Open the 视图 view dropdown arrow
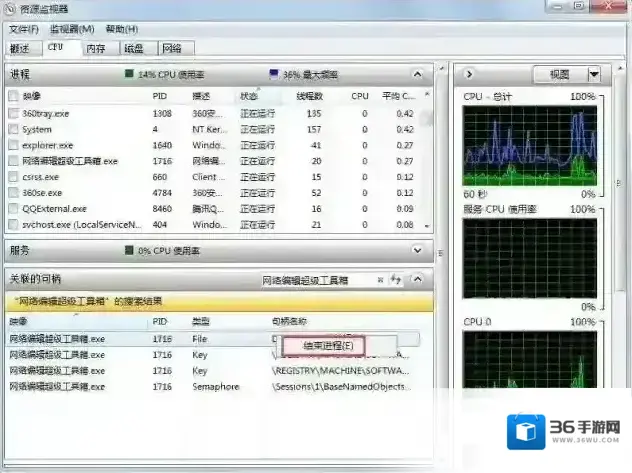 tap(594, 75)
